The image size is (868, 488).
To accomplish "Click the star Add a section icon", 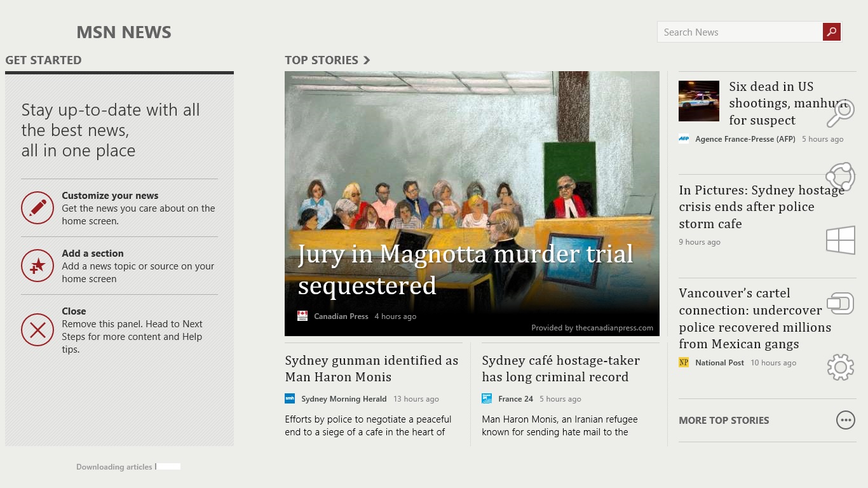I will (37, 266).
